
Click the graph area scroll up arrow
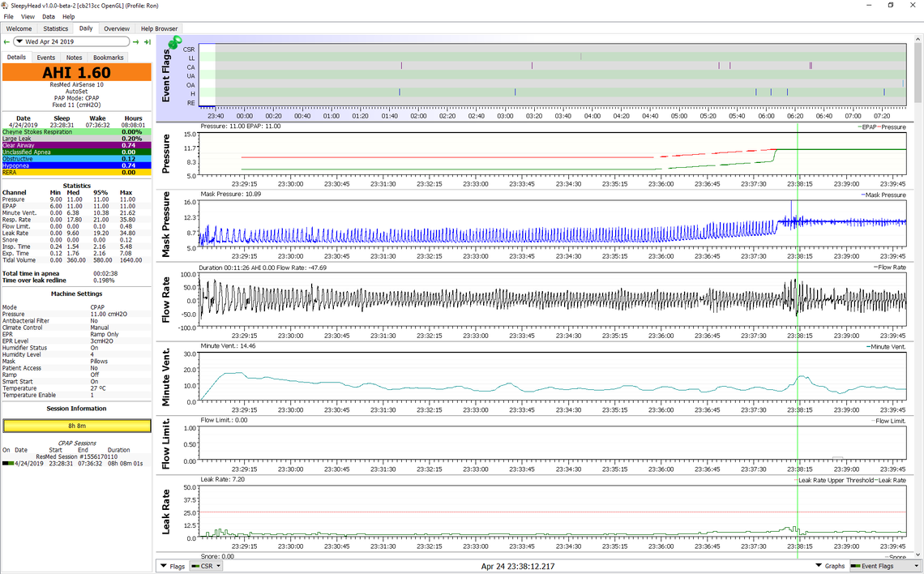tap(918, 39)
